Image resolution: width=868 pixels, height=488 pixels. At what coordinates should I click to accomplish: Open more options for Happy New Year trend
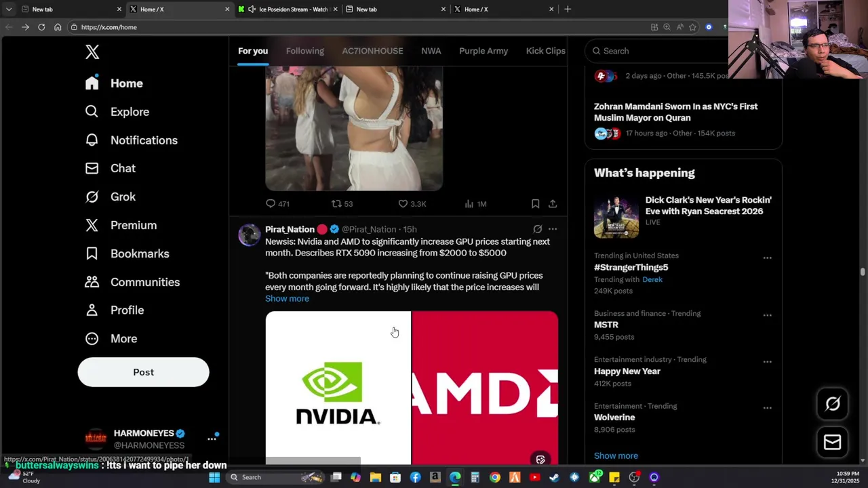tap(767, 361)
